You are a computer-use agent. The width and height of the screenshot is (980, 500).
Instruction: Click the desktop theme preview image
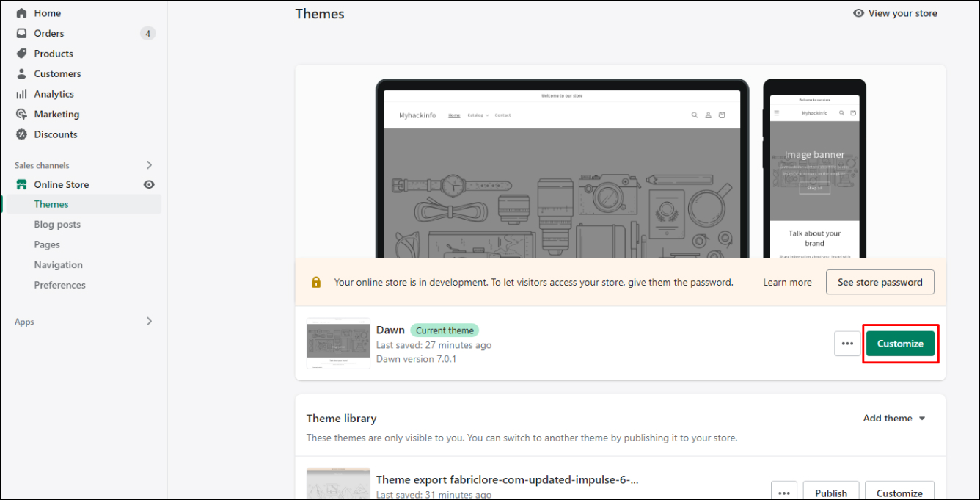pyautogui.click(x=562, y=169)
